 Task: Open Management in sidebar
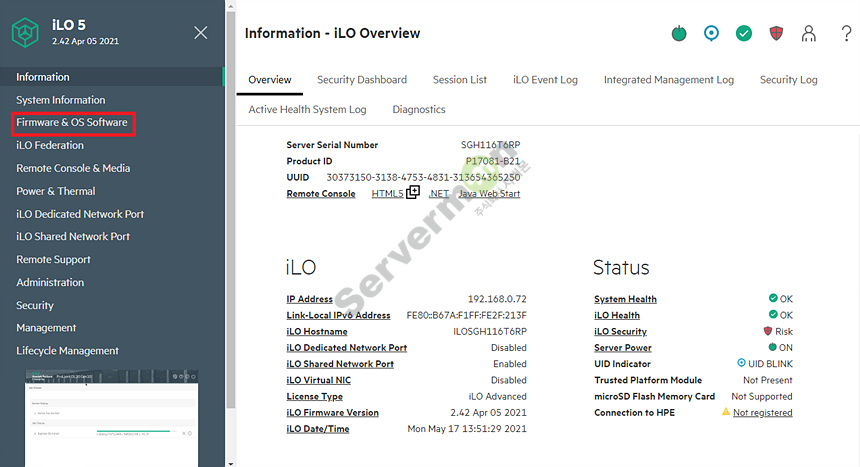tap(46, 328)
